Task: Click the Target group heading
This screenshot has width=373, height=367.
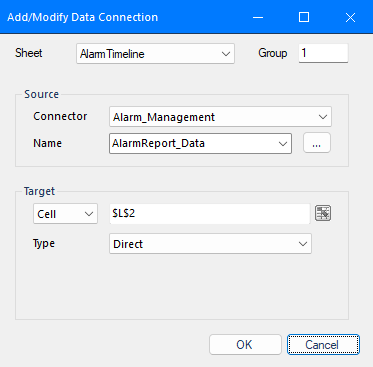Action: point(39,191)
